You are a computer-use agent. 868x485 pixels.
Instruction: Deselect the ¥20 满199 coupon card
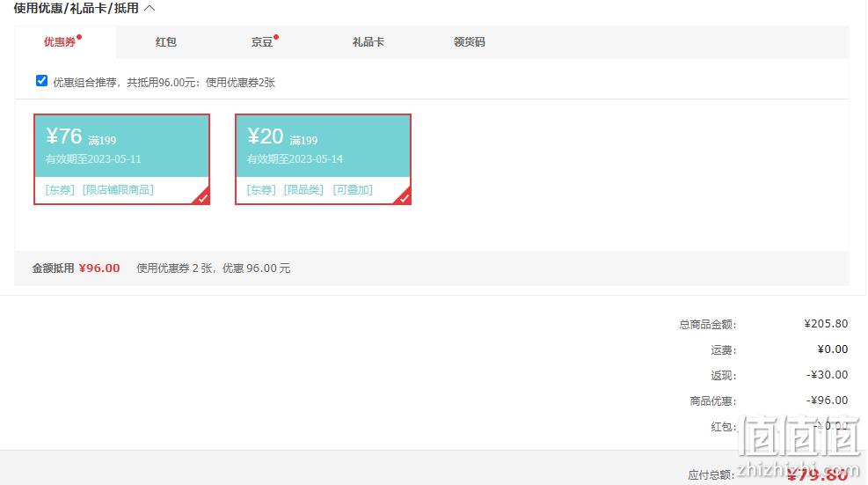click(324, 159)
